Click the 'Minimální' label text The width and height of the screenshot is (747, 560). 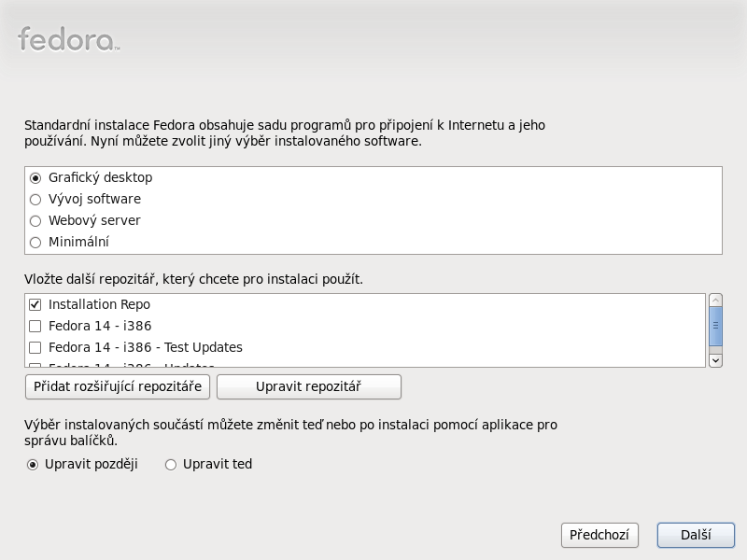click(x=78, y=242)
